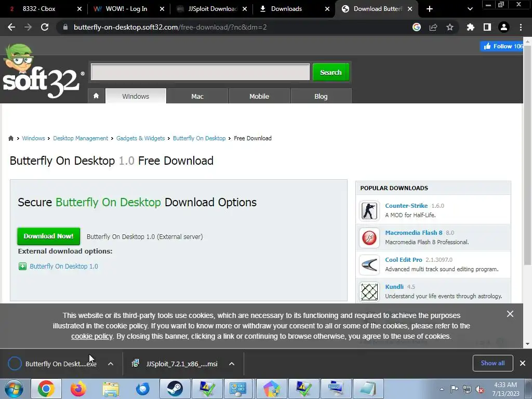Image resolution: width=532 pixels, height=399 pixels.
Task: Reload the current page
Action: 45,27
